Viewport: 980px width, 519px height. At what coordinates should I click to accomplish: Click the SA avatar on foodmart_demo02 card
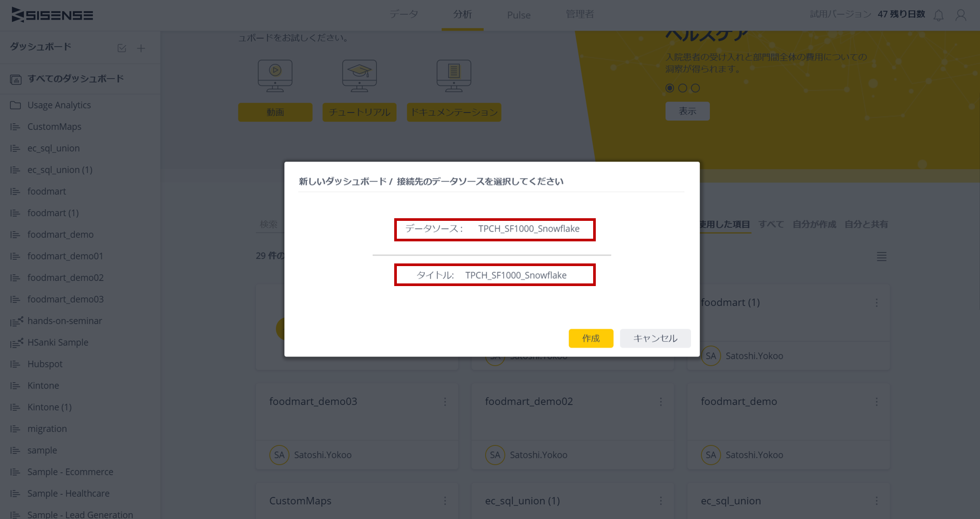tap(495, 455)
